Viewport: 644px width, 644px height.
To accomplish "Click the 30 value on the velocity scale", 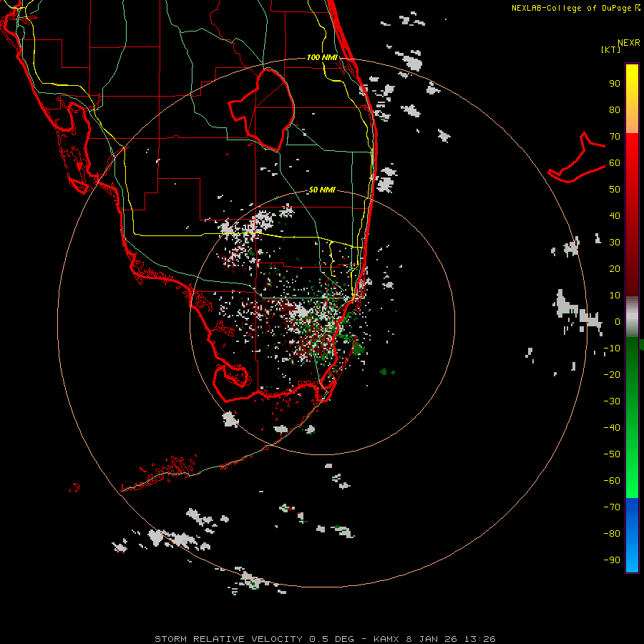I will tap(615, 243).
